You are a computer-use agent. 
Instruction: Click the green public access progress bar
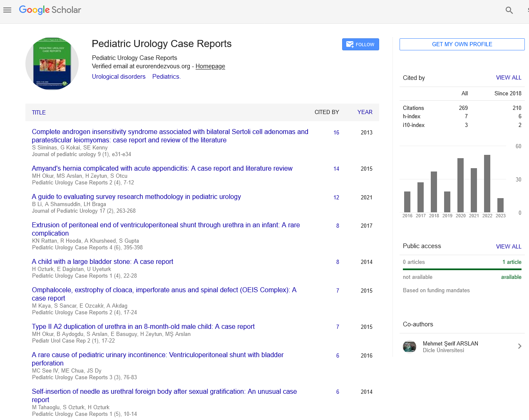point(462,269)
